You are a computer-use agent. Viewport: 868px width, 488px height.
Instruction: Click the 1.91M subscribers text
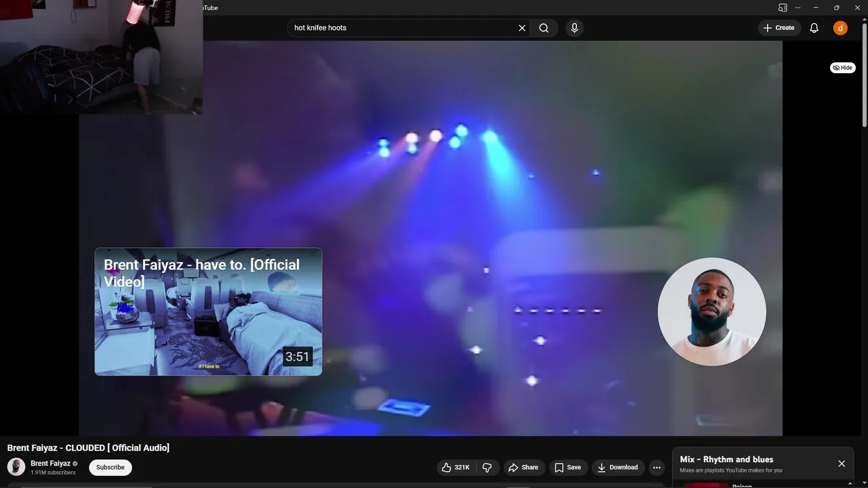click(53, 472)
